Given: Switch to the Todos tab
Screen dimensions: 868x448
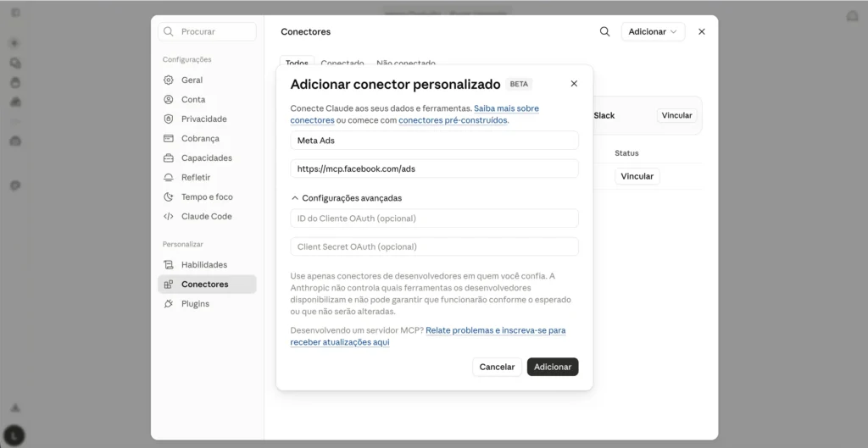Looking at the screenshot, I should click(298, 63).
